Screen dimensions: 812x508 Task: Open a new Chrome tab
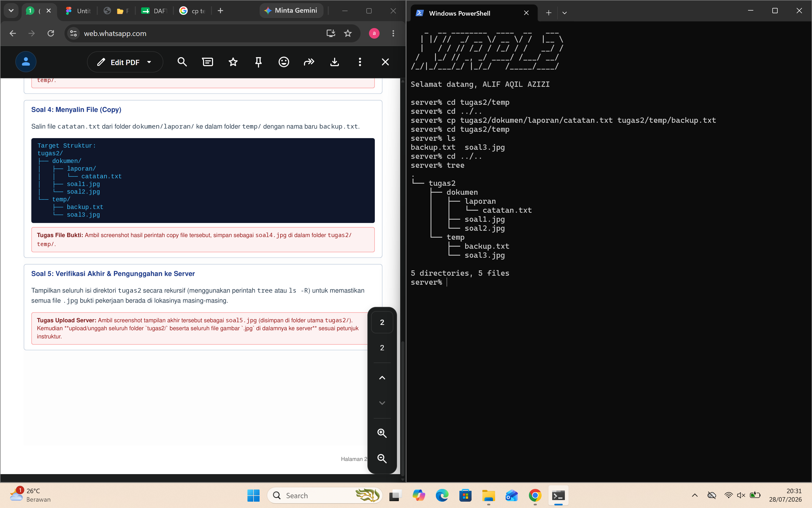(220, 11)
